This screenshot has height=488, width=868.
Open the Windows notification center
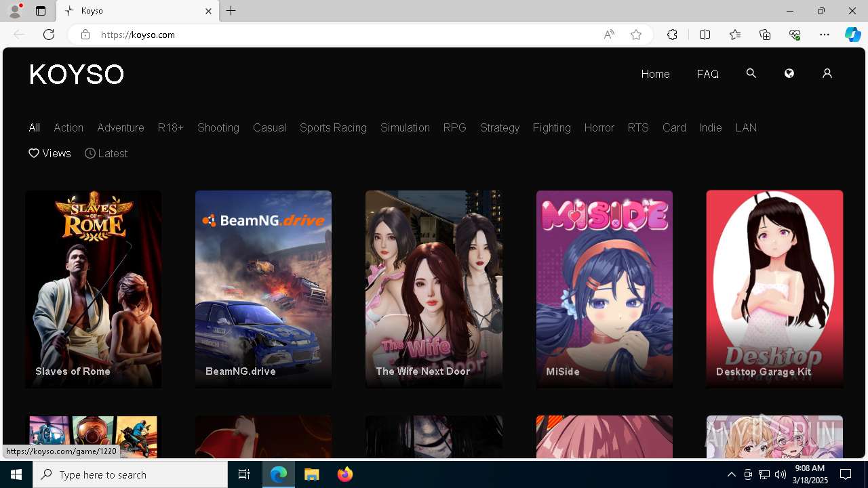tap(846, 474)
